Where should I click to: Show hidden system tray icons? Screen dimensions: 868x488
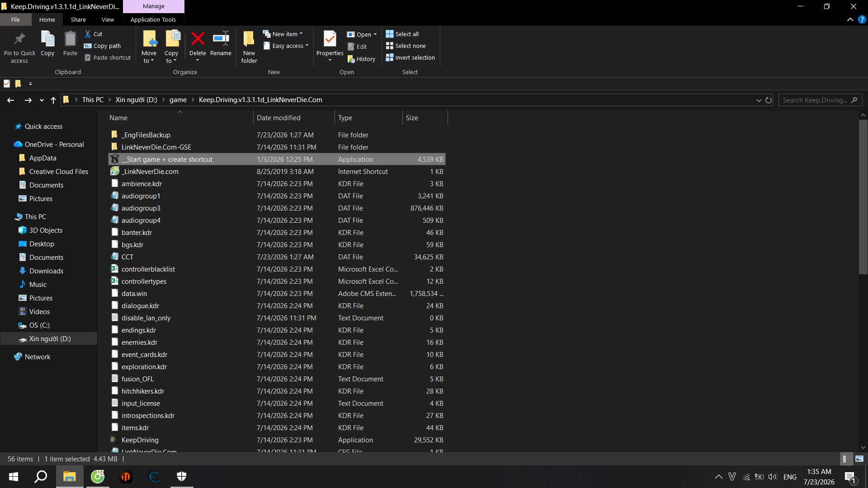point(718,477)
